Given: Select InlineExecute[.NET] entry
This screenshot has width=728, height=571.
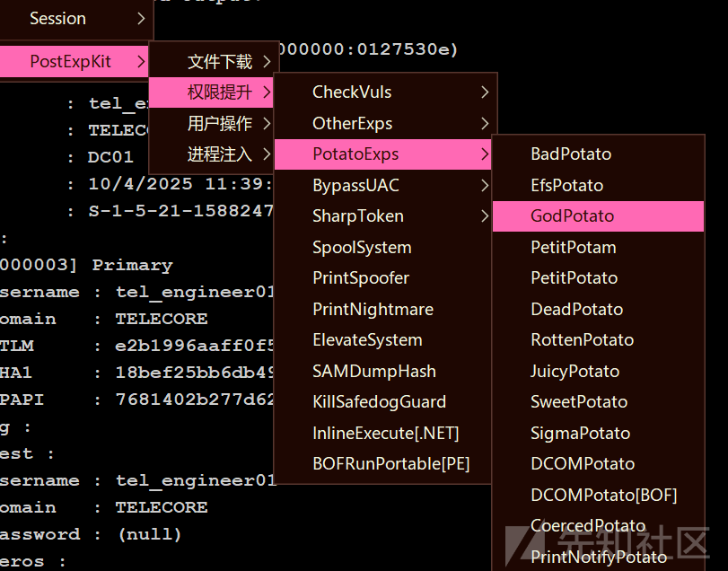Looking at the screenshot, I should 383,433.
